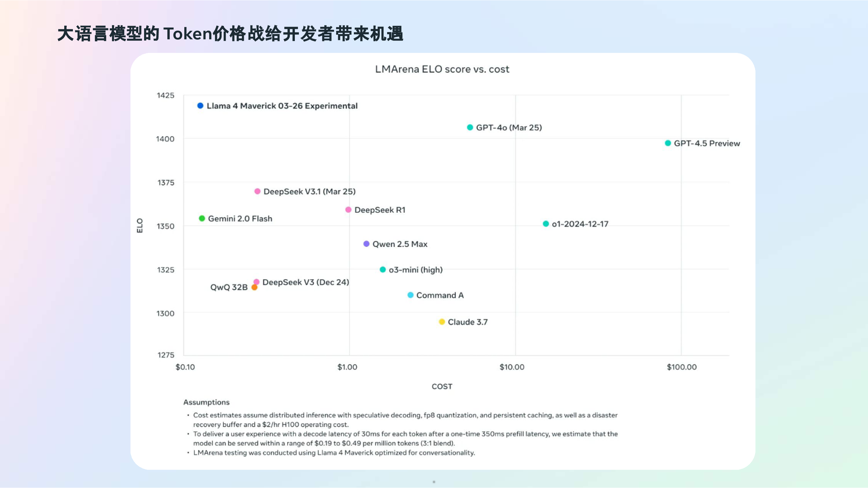868x488 pixels.
Task: Click the $100.00 cost axis tick
Action: point(682,367)
